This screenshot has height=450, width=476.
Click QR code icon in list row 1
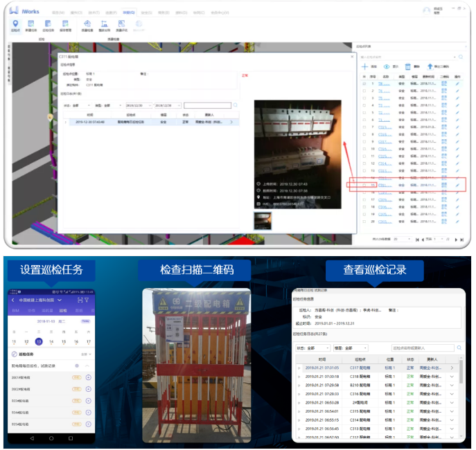click(x=444, y=83)
